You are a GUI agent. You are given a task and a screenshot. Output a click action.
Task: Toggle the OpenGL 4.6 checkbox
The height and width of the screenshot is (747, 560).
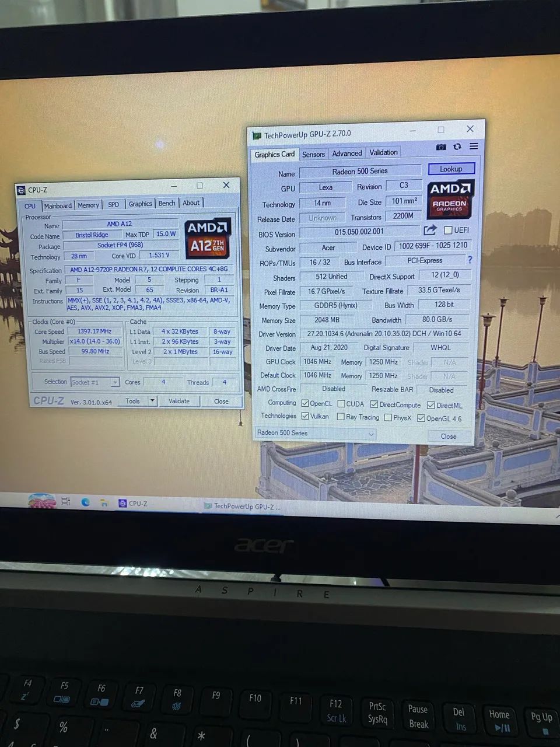[421, 418]
